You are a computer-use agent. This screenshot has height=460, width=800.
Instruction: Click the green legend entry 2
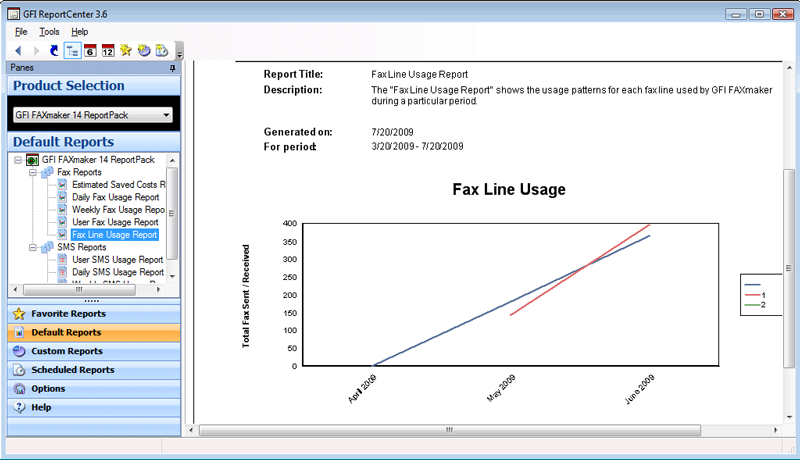755,305
